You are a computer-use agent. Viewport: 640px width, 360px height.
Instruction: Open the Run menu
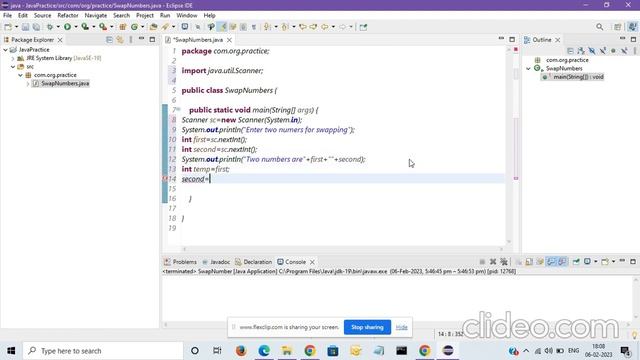click(165, 15)
